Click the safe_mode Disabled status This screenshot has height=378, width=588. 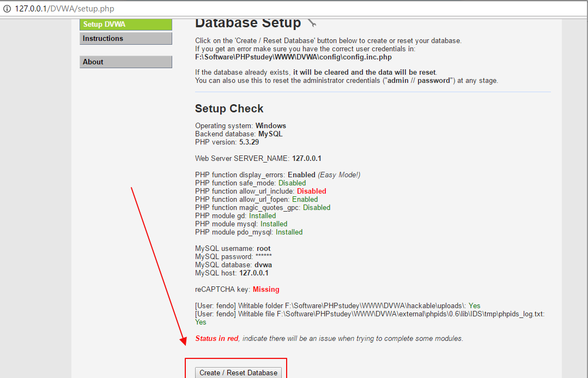click(x=292, y=183)
